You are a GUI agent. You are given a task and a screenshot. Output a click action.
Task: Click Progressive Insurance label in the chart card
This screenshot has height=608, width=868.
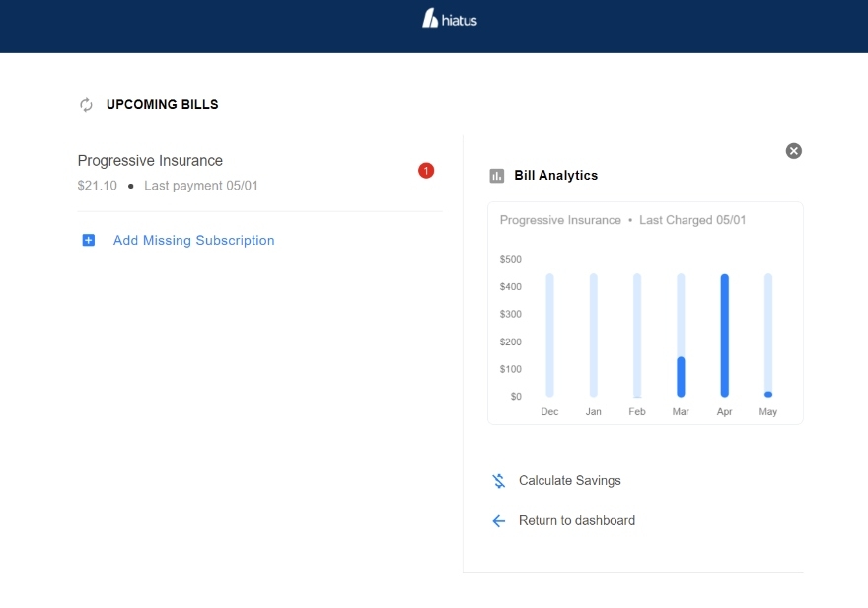click(560, 220)
